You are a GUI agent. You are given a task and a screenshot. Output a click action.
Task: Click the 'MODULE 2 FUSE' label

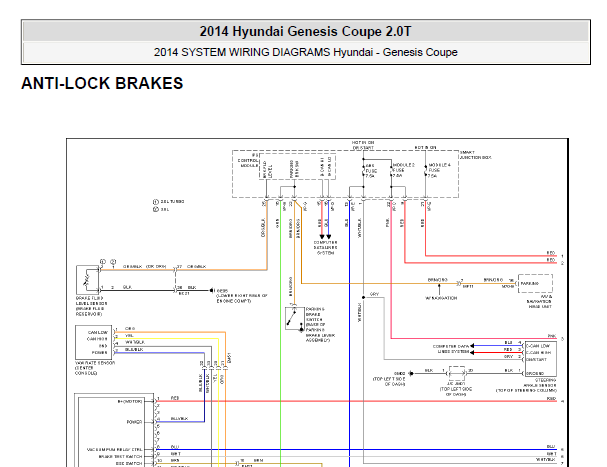[403, 170]
